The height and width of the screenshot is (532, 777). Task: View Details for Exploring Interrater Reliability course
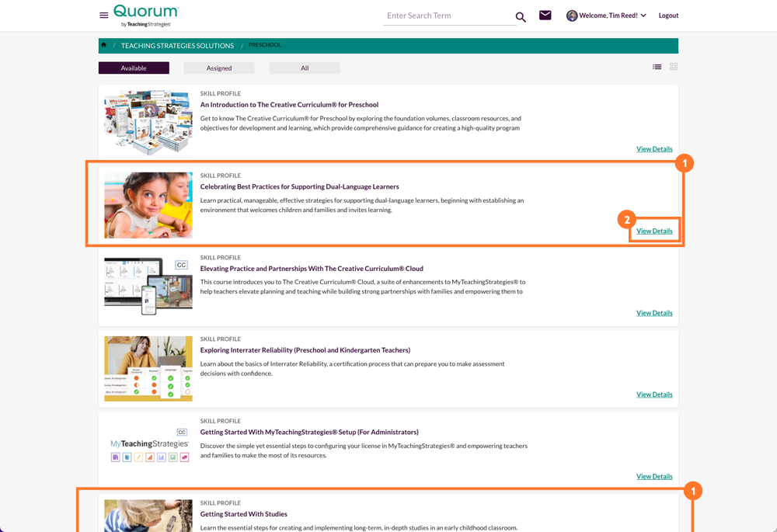[654, 394]
